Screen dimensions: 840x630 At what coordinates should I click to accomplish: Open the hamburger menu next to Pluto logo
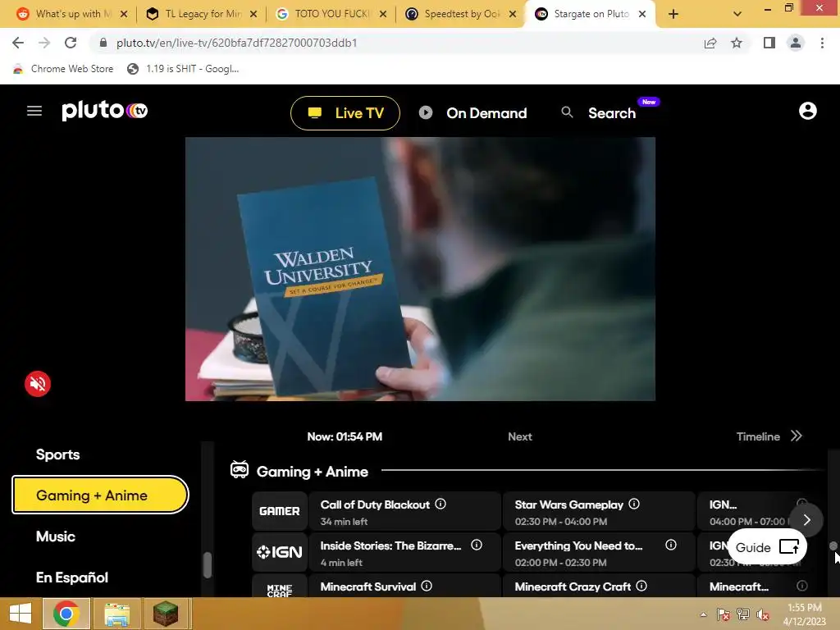(34, 111)
